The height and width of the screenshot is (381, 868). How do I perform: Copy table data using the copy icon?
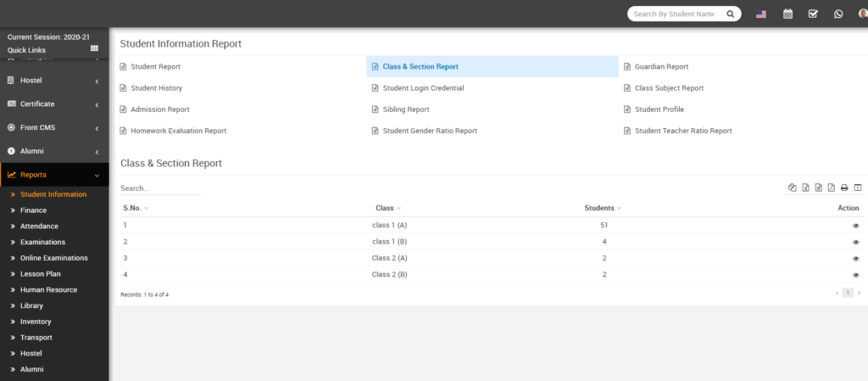pyautogui.click(x=793, y=188)
